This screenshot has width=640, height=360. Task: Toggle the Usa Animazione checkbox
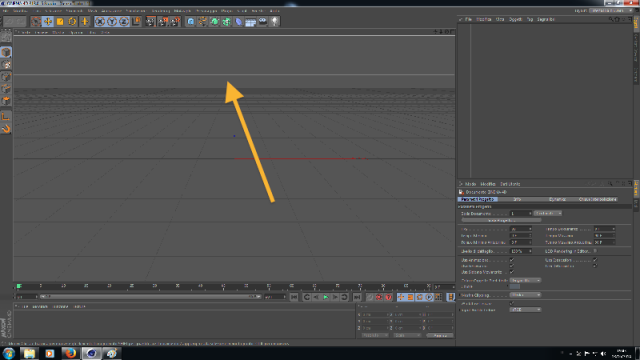pyautogui.click(x=512, y=260)
